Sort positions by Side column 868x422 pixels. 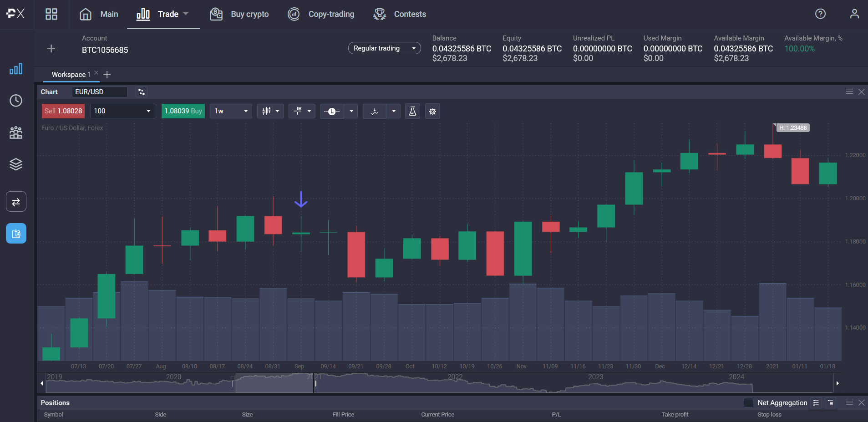click(x=161, y=415)
